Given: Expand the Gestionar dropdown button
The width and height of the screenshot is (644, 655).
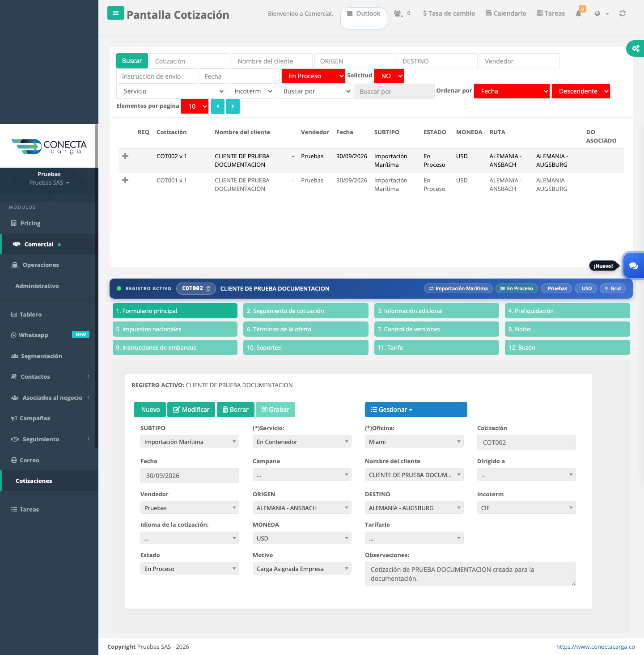Looking at the screenshot, I should point(416,410).
